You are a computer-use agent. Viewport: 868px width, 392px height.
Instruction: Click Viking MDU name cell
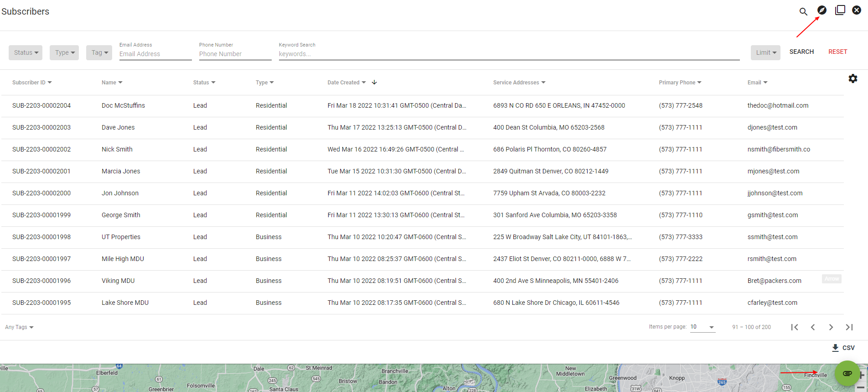click(x=118, y=281)
